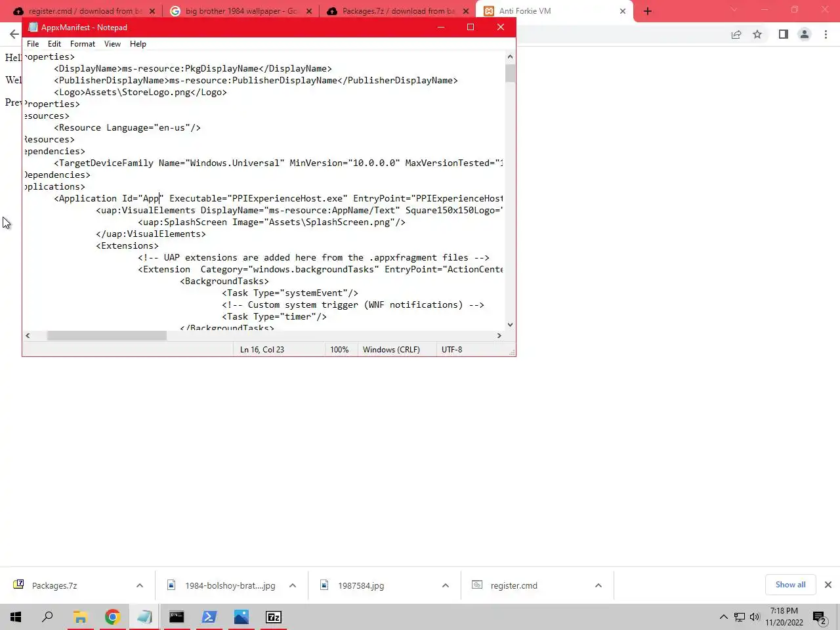The width and height of the screenshot is (840, 630).
Task: Show hidden system tray icons
Action: [723, 617]
